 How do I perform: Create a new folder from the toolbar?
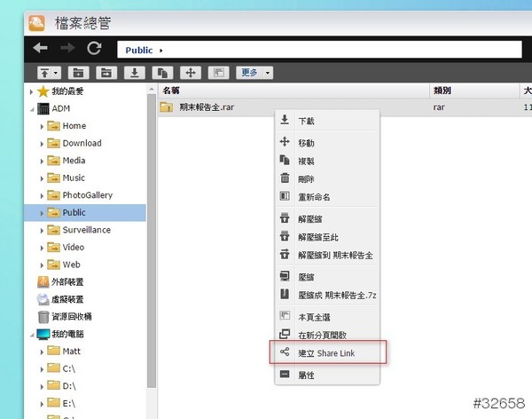point(78,73)
